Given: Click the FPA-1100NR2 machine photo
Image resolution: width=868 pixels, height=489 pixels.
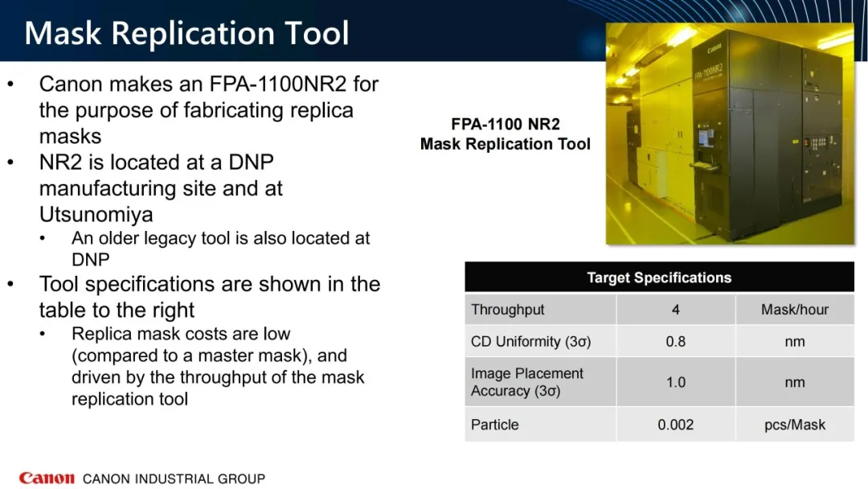Looking at the screenshot, I should 730,134.
